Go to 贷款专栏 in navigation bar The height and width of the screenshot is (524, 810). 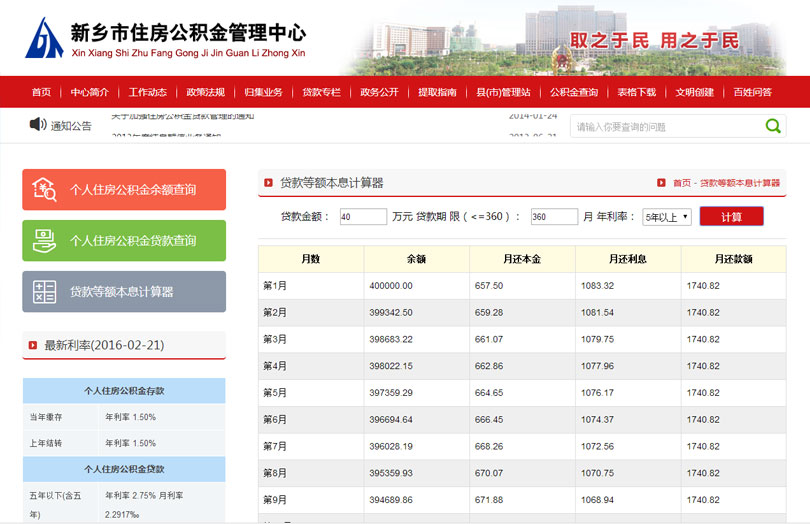coord(321,92)
